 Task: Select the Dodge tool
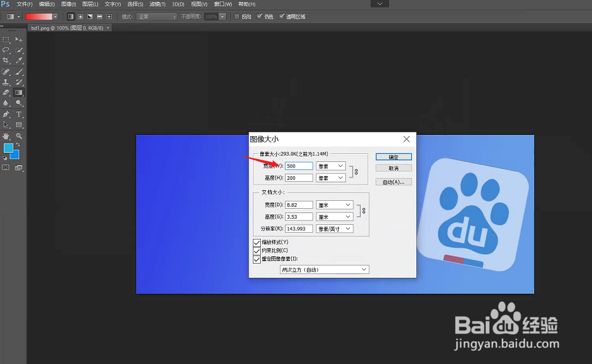tap(19, 103)
